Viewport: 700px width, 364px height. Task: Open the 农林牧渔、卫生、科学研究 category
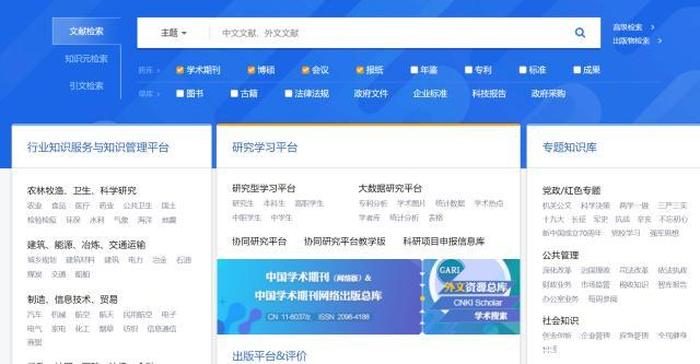coord(82,190)
